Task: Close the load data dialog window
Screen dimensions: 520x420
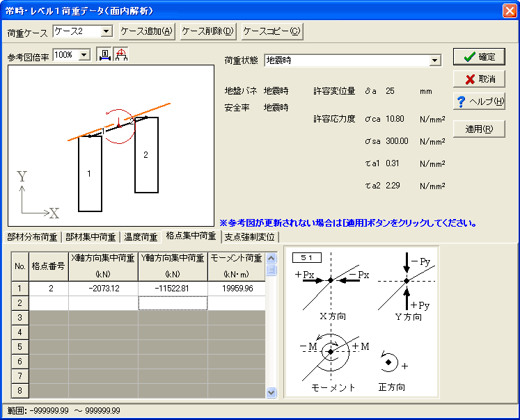Action: (x=509, y=10)
